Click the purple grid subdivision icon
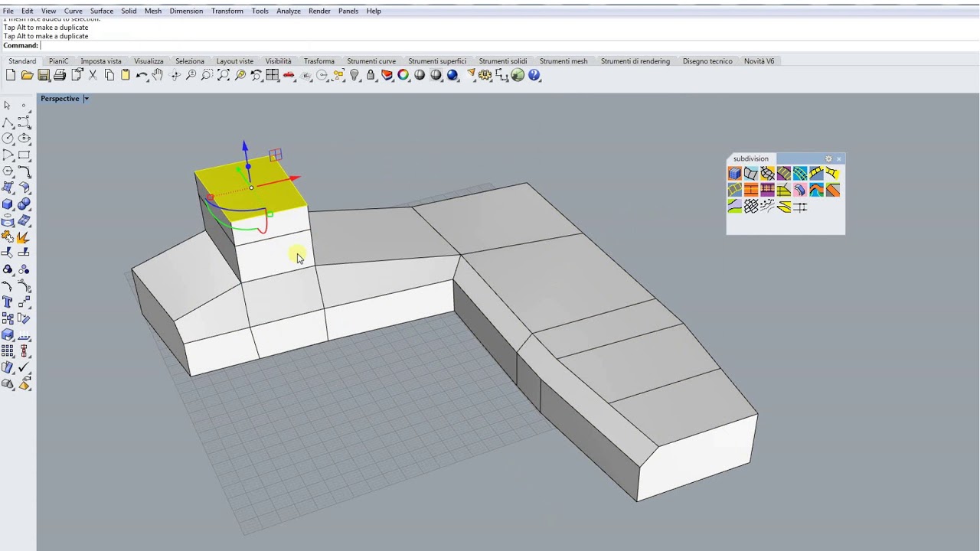Image resolution: width=980 pixels, height=551 pixels. coord(767,190)
